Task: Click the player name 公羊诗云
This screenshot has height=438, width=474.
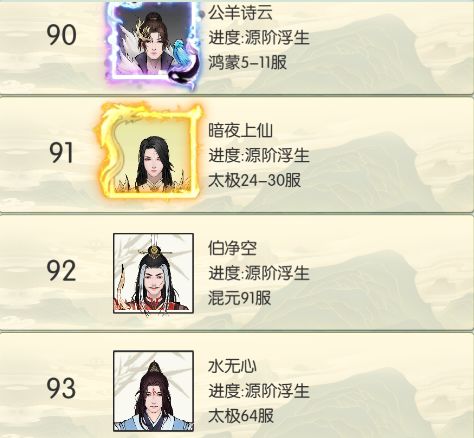Action: tap(240, 13)
